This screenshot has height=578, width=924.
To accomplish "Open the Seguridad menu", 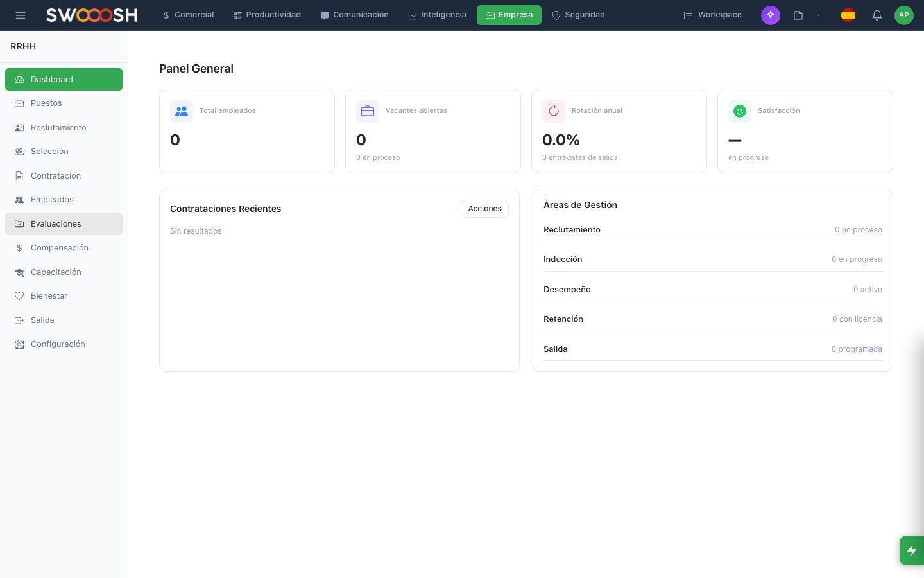I will [578, 14].
